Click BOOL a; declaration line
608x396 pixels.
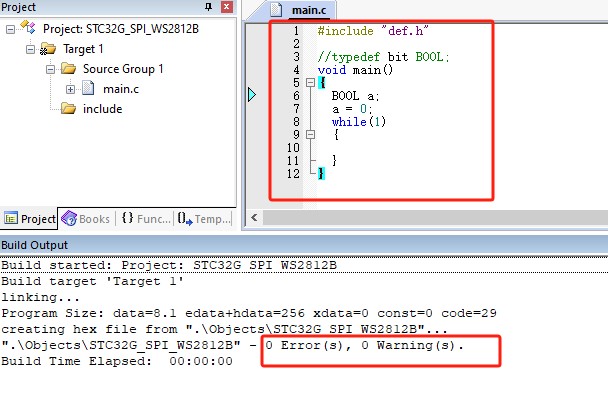coord(355,96)
